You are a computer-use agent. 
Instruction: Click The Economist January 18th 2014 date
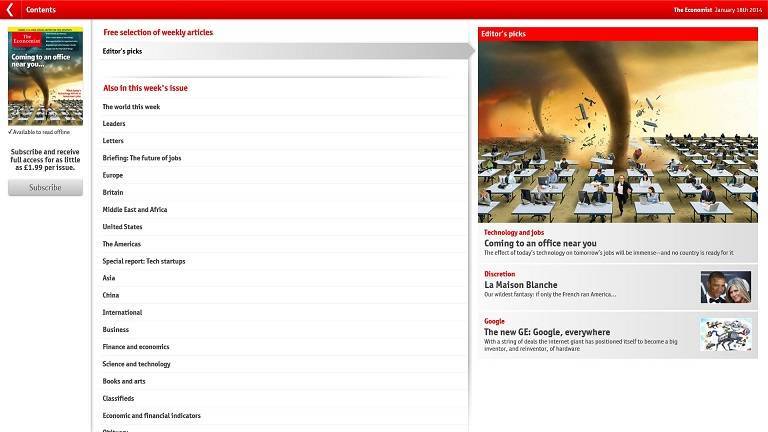point(718,10)
